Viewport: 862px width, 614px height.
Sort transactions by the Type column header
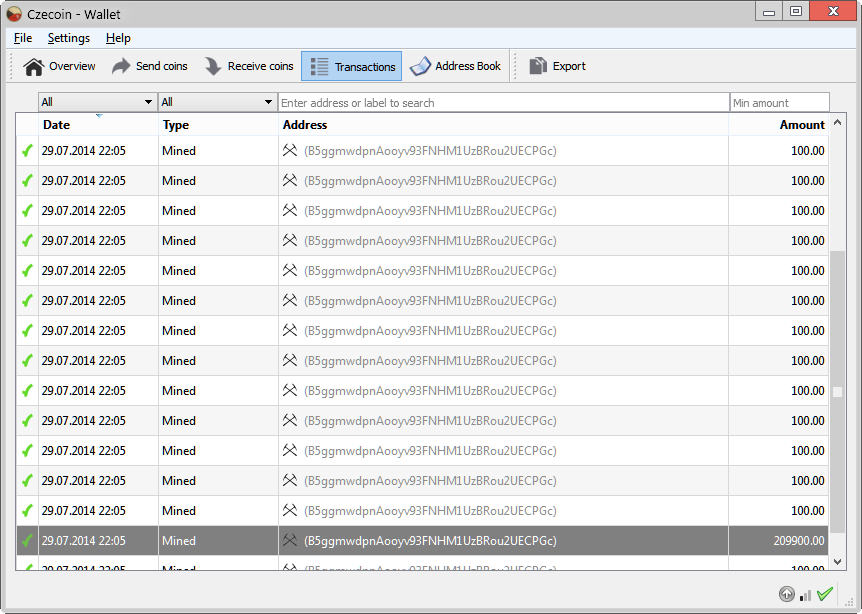pyautogui.click(x=218, y=125)
